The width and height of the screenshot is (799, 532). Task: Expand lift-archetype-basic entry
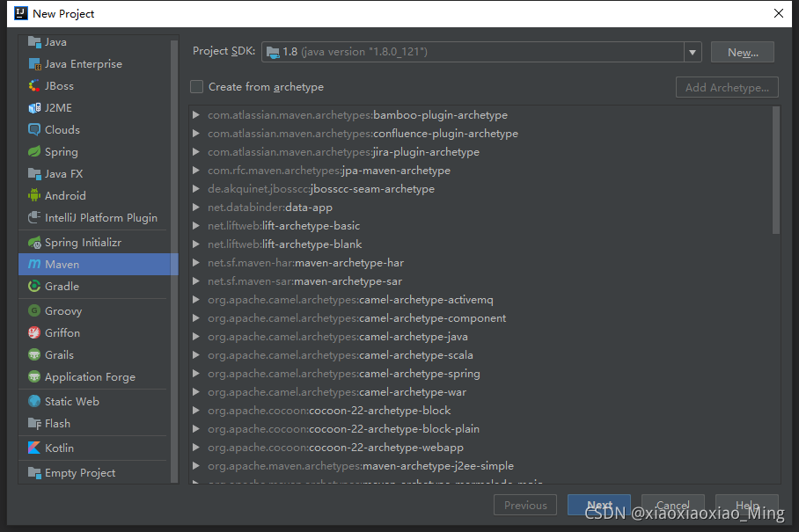195,225
